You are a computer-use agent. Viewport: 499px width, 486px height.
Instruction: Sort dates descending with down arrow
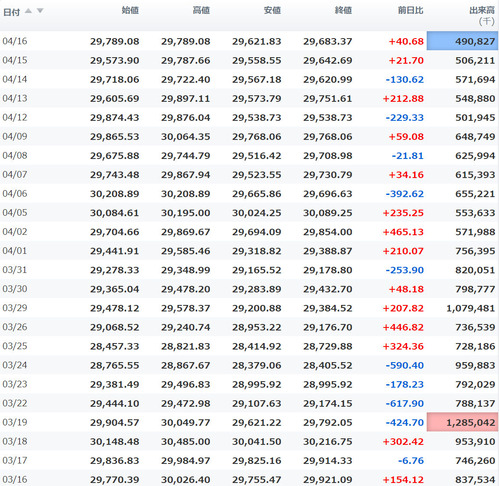click(x=40, y=11)
